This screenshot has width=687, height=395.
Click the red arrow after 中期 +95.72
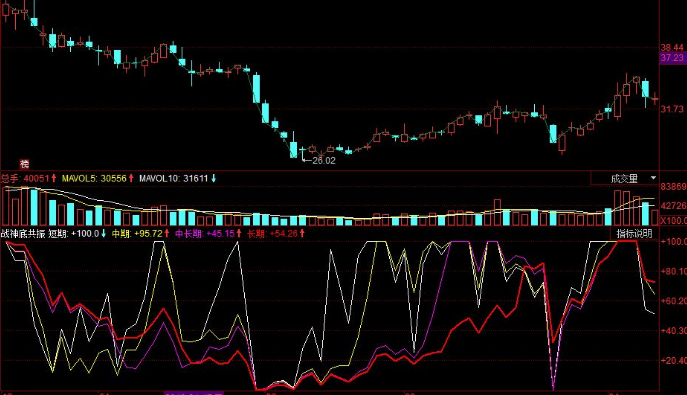point(166,233)
